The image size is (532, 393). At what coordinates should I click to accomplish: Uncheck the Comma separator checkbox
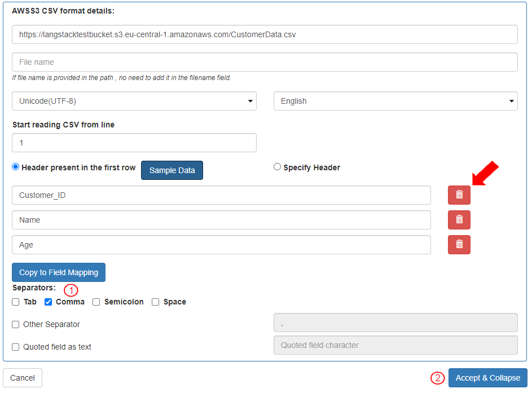point(49,302)
